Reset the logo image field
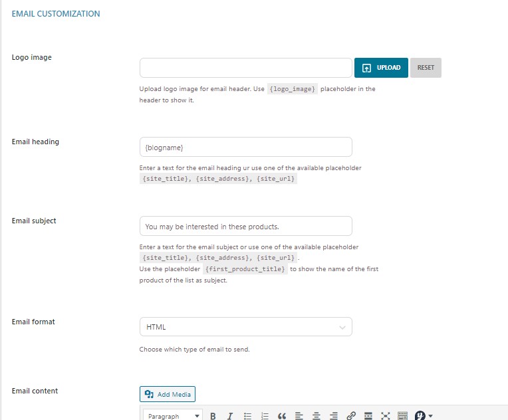Image resolution: width=508 pixels, height=420 pixels. [426, 68]
